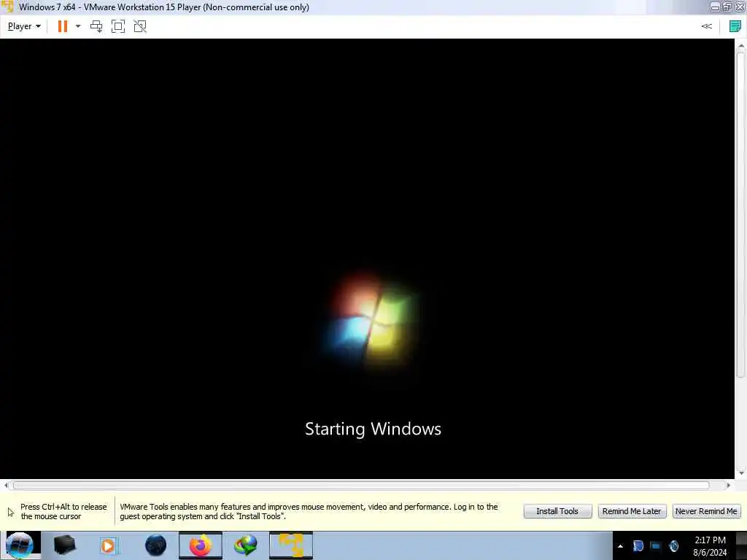This screenshot has width=747, height=560.
Task: Open Internet Download Manager from the taskbar
Action: (246, 545)
